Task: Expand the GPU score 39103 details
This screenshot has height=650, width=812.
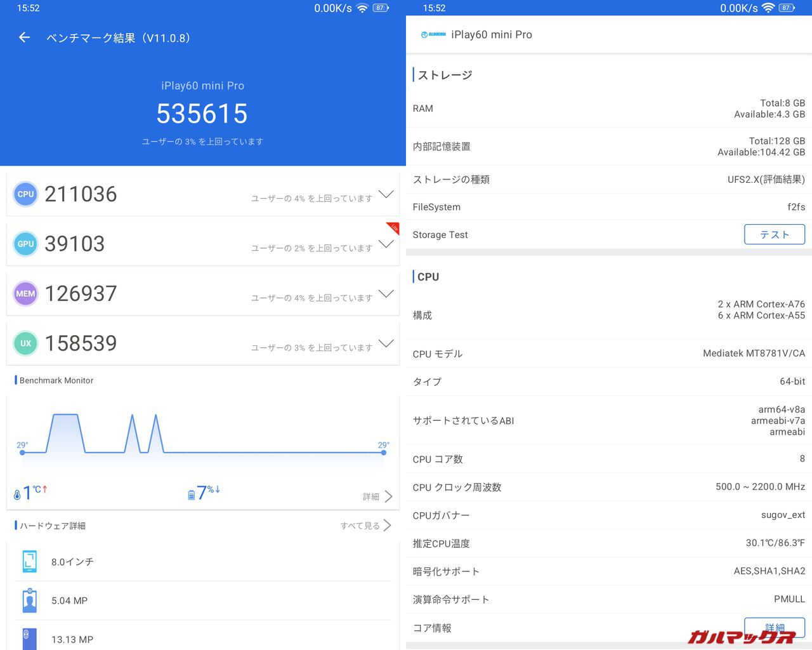Action: tap(386, 244)
